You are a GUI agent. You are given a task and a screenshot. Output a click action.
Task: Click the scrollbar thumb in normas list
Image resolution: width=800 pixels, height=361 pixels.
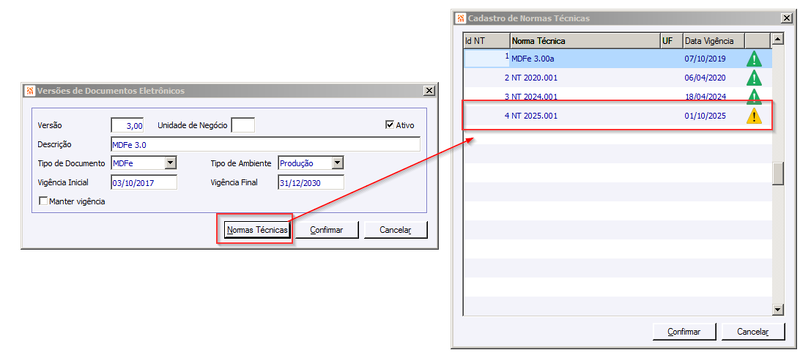(778, 173)
